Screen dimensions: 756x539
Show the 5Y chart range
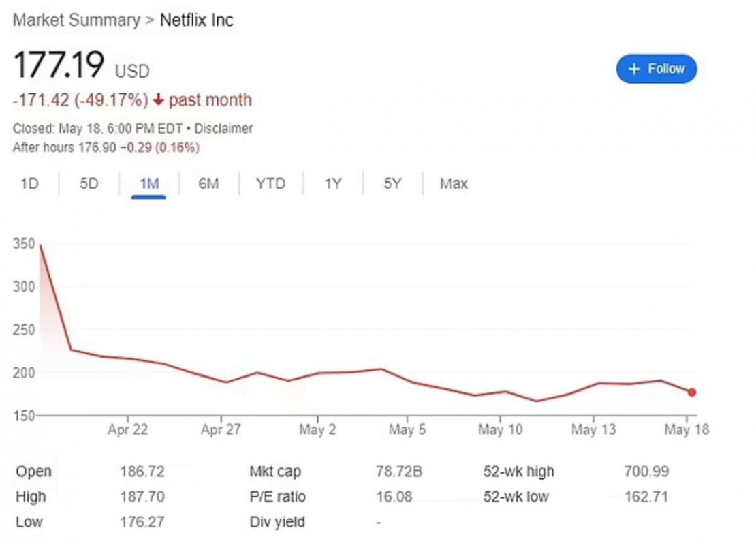(x=392, y=183)
